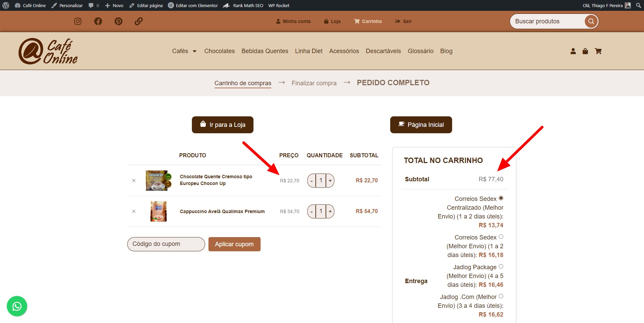This screenshot has width=644, height=323.
Task: Open the Instagram social icon
Action: pos(78,21)
